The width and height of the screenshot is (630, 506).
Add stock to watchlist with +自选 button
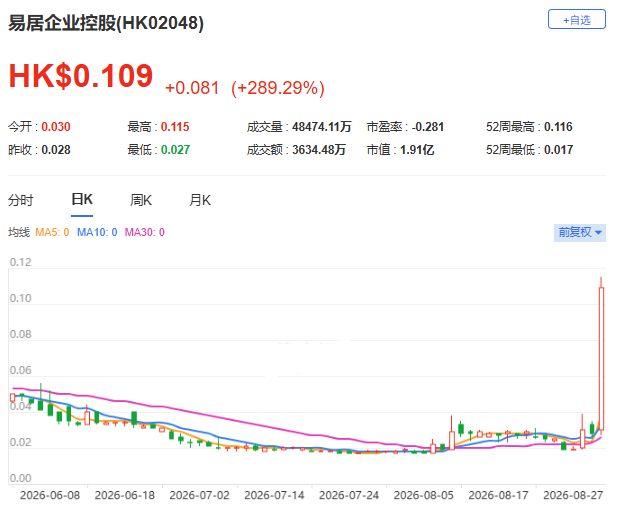tap(577, 19)
